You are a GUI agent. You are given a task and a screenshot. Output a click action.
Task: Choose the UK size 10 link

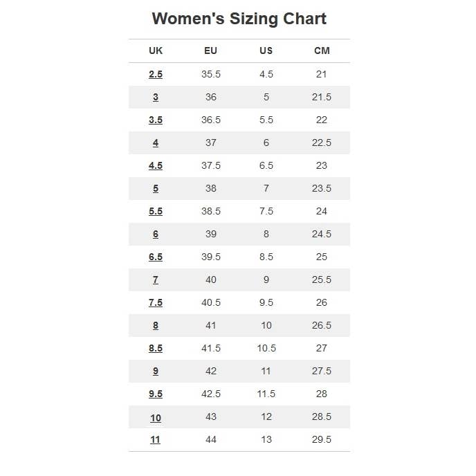pyautogui.click(x=156, y=417)
